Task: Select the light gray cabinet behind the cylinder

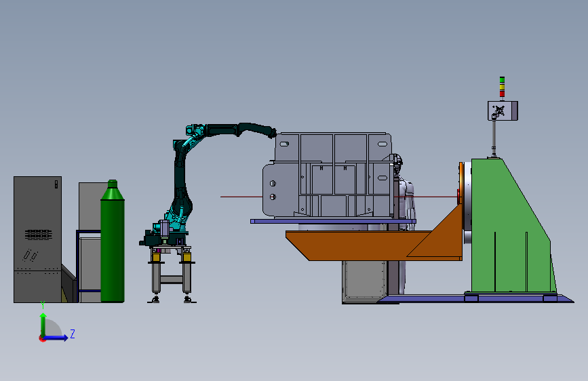Action: (x=90, y=206)
